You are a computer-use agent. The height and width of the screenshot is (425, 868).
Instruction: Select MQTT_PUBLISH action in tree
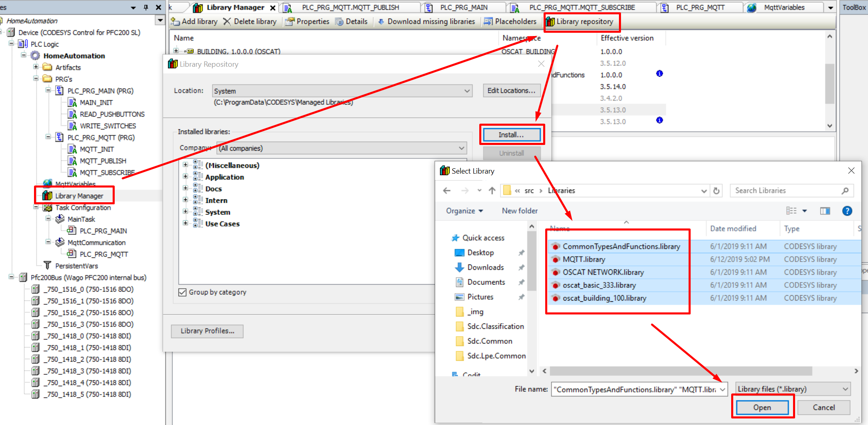[103, 161]
